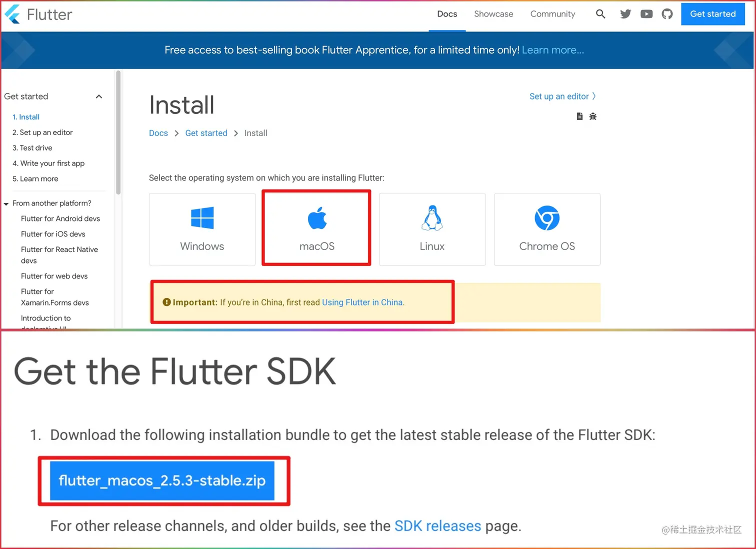Open sidebar item Write your first app
The image size is (756, 549).
click(x=48, y=163)
